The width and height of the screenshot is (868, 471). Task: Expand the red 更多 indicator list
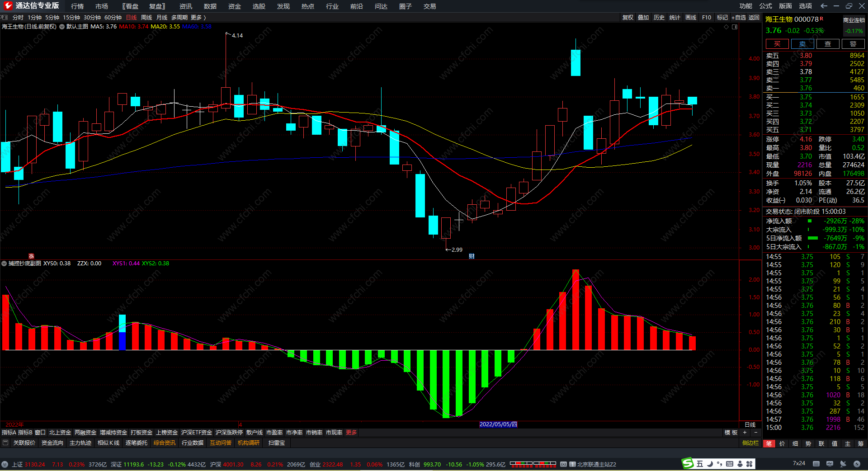[351, 433]
